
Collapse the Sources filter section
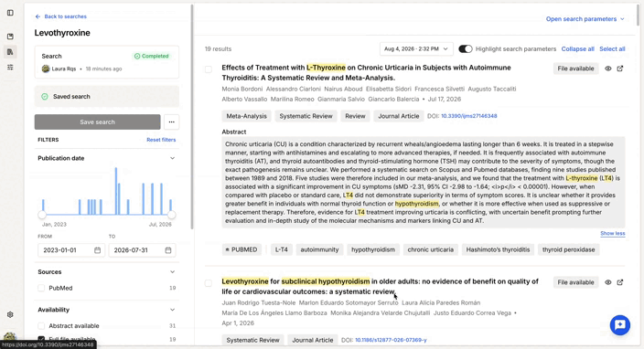[x=173, y=272]
